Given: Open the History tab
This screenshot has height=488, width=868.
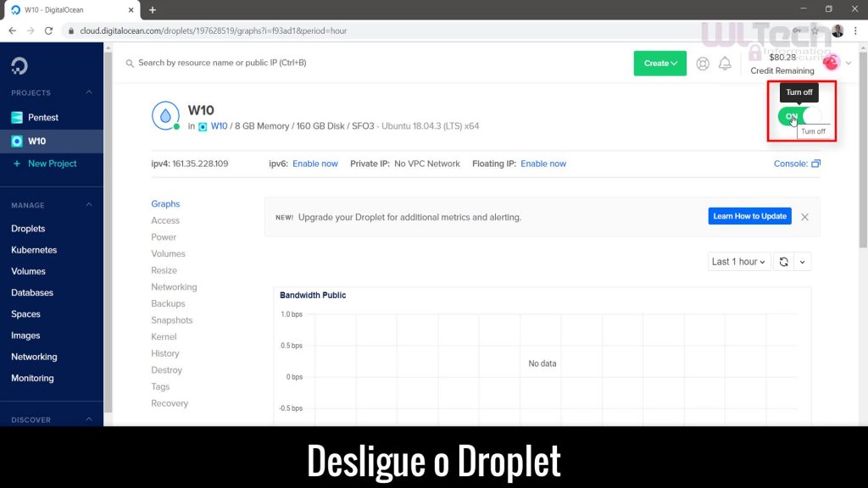Looking at the screenshot, I should coord(165,353).
